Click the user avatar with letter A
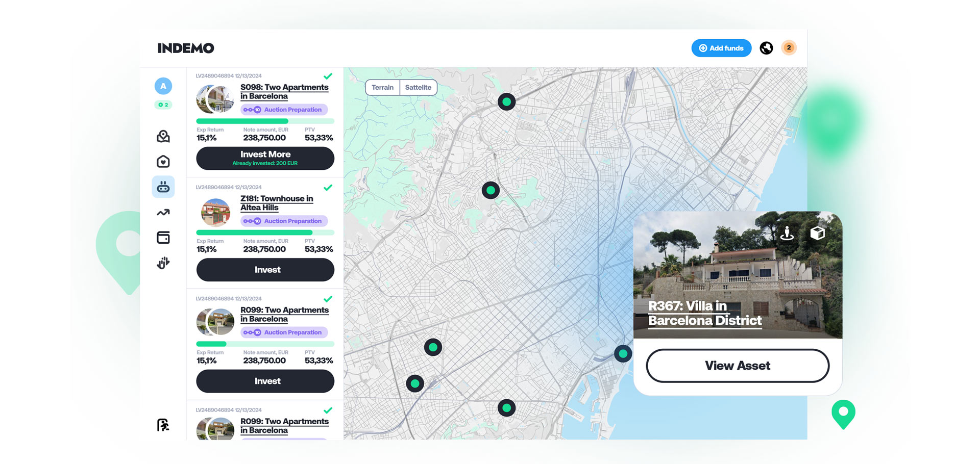Screen dimensions: 980x464 tap(163, 86)
